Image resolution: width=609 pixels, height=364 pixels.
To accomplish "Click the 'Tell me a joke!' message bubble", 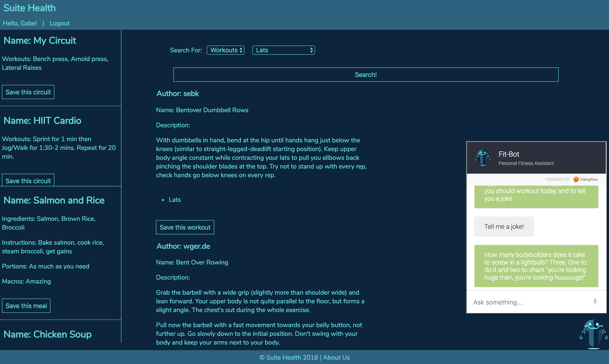I will point(504,226).
